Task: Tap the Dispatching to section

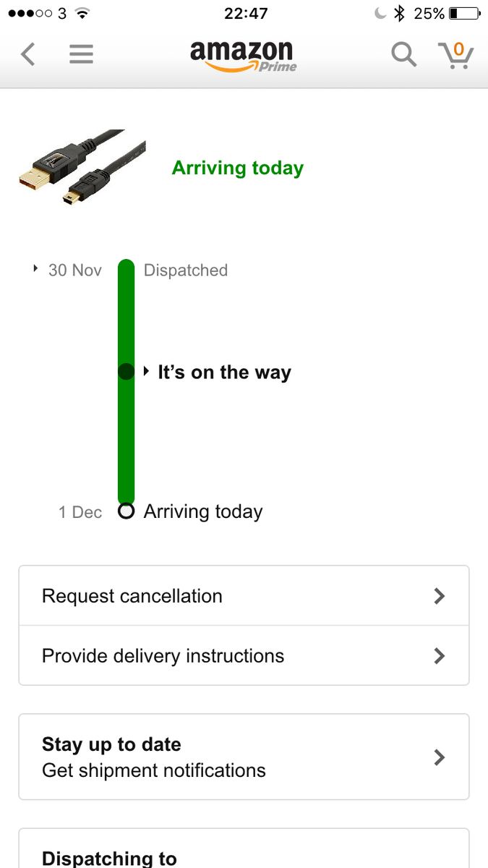Action: (110, 858)
